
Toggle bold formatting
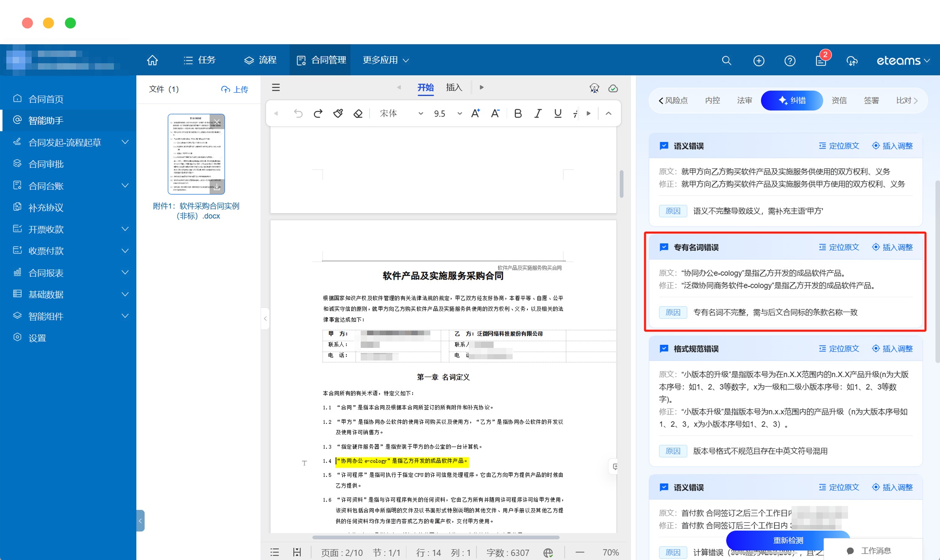tap(518, 113)
